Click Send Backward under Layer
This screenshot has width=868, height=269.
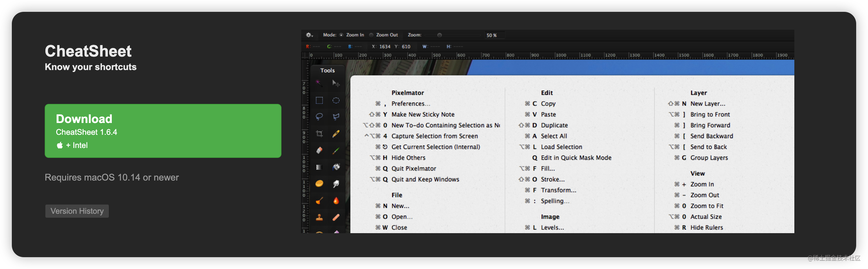(711, 136)
